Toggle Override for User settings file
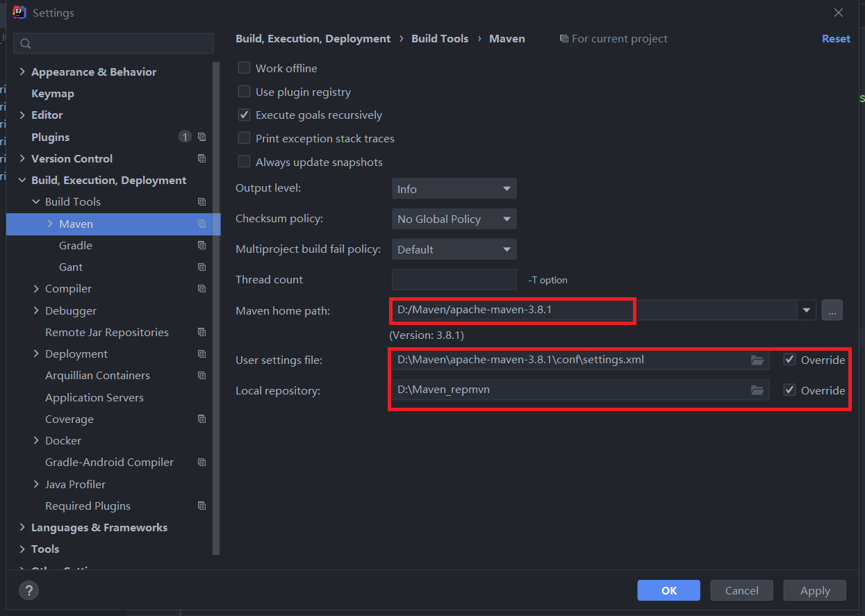This screenshot has width=865, height=616. click(x=789, y=360)
